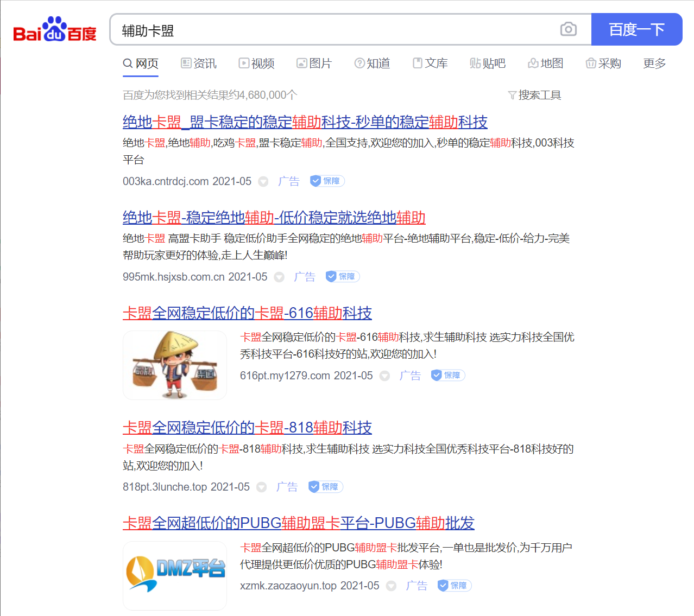Click the 文库 library search icon
Screen dimensions: 694x616
click(418, 63)
